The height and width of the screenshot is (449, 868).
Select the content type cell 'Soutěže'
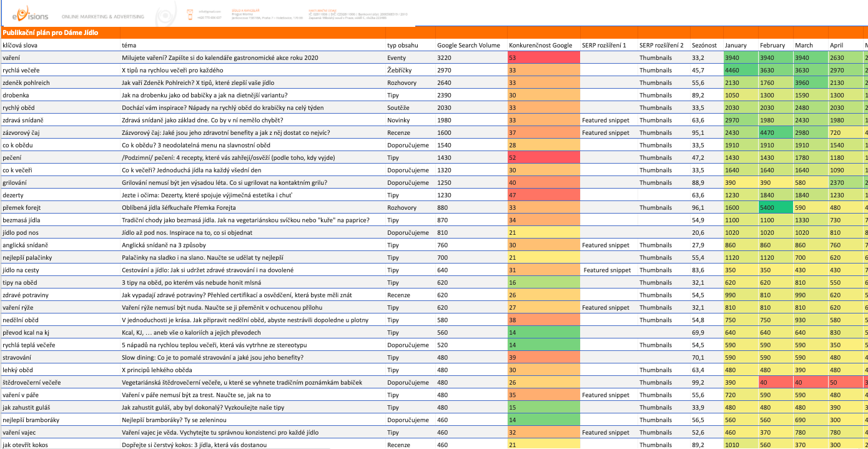click(x=410, y=107)
